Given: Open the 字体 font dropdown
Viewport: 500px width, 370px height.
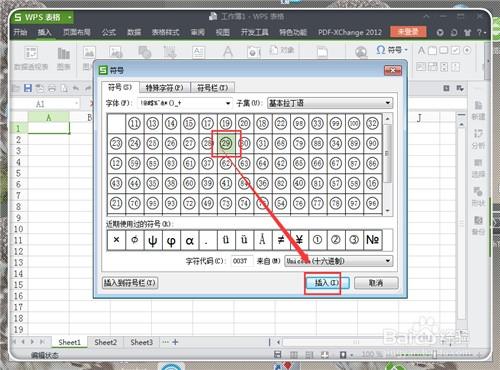Looking at the screenshot, I should [185, 103].
